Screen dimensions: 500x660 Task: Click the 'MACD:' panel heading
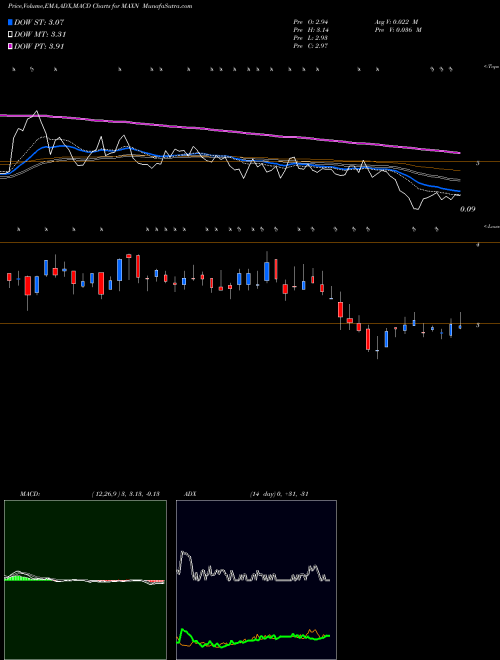[30, 494]
